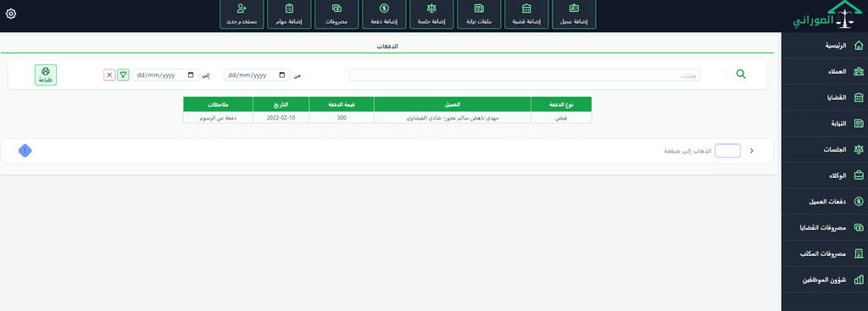Screen dimensions: 868x311
Task: Open the إضافة عميل toolbar button
Action: (575, 14)
